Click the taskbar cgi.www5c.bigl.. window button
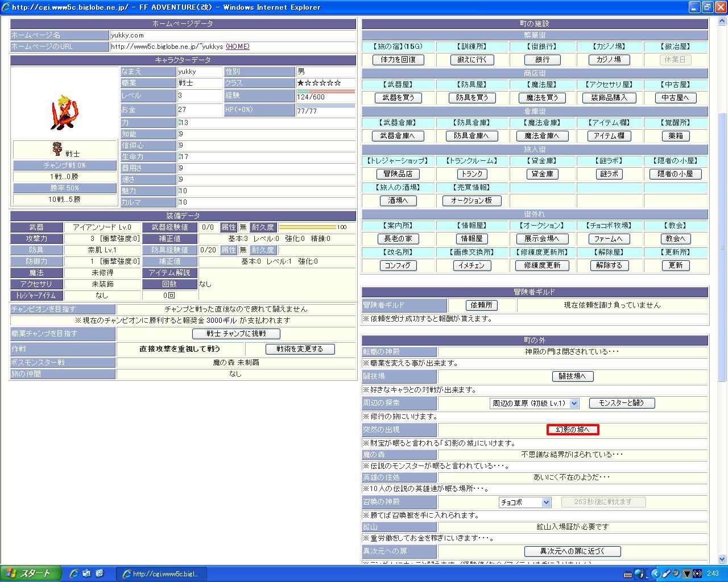The width and height of the screenshot is (728, 582). (x=162, y=574)
